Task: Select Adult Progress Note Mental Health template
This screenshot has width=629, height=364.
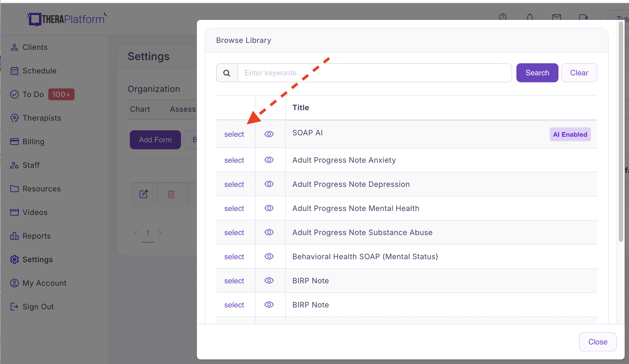Action: [234, 209]
